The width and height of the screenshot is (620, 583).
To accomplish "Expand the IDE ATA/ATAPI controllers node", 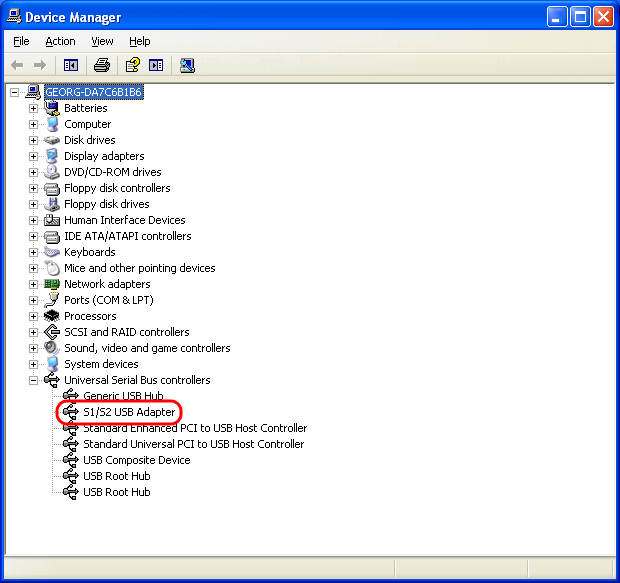I will point(33,237).
